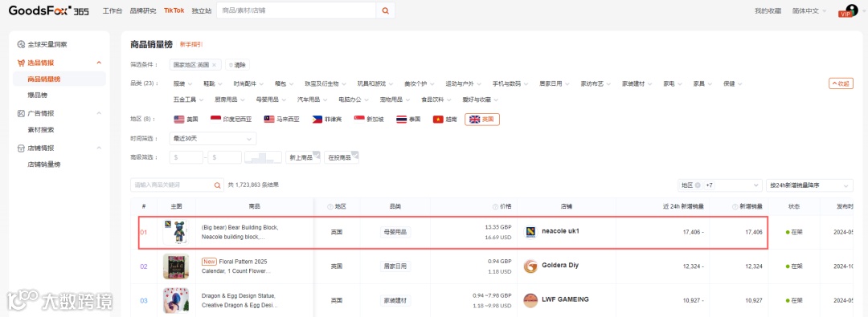The height and width of the screenshot is (317, 868).
Task: Click the Dragon & Egg Statue thumbnail
Action: [x=176, y=300]
